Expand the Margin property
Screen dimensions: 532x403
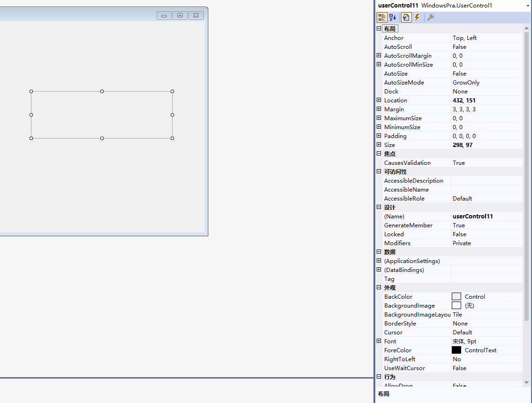[x=379, y=109]
